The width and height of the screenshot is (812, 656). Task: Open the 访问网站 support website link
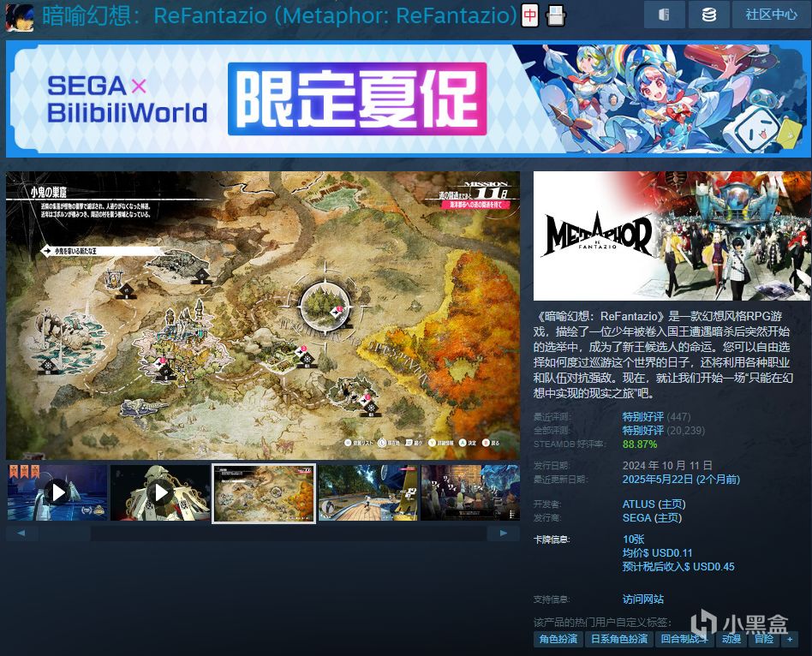point(642,599)
